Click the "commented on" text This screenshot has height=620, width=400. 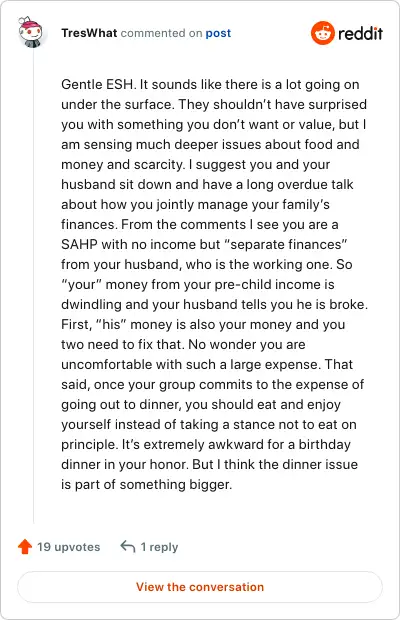[x=161, y=33]
